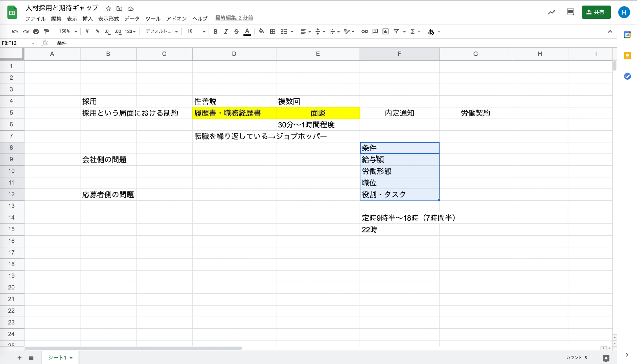Click the borders icon
This screenshot has width=637, height=364.
(x=272, y=31)
